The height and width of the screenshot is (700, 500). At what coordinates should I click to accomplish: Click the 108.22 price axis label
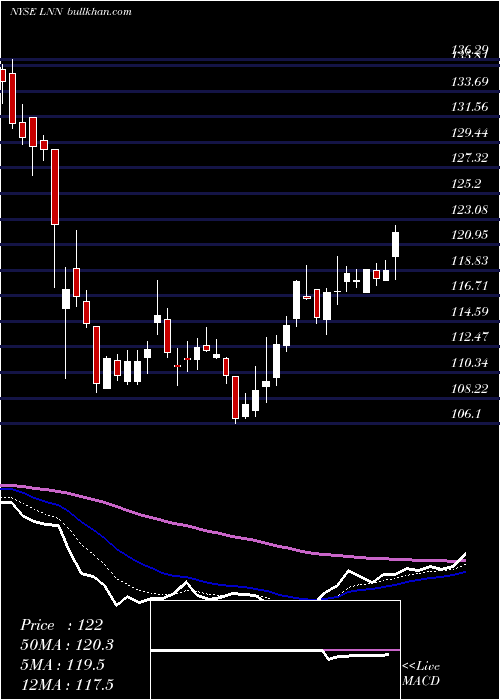coord(470,388)
